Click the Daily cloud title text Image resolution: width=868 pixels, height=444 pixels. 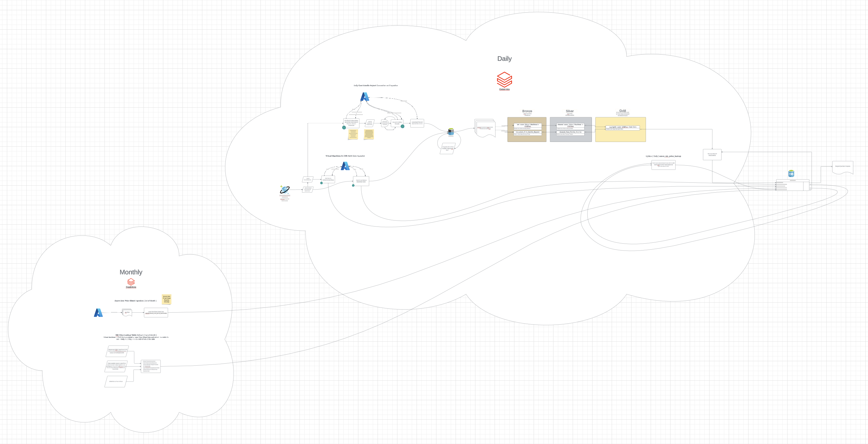(x=504, y=58)
